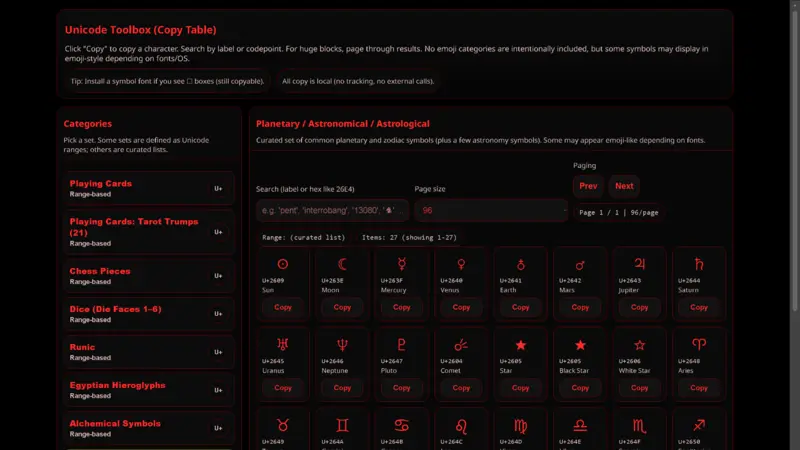Click the U+ badge on Chess Pieces

pos(218,276)
